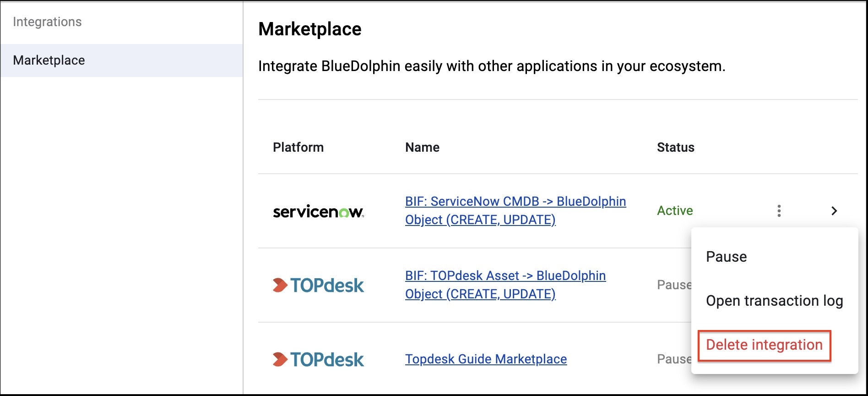Screen dimensions: 868x396
Task: Click the Status column header
Action: click(675, 147)
